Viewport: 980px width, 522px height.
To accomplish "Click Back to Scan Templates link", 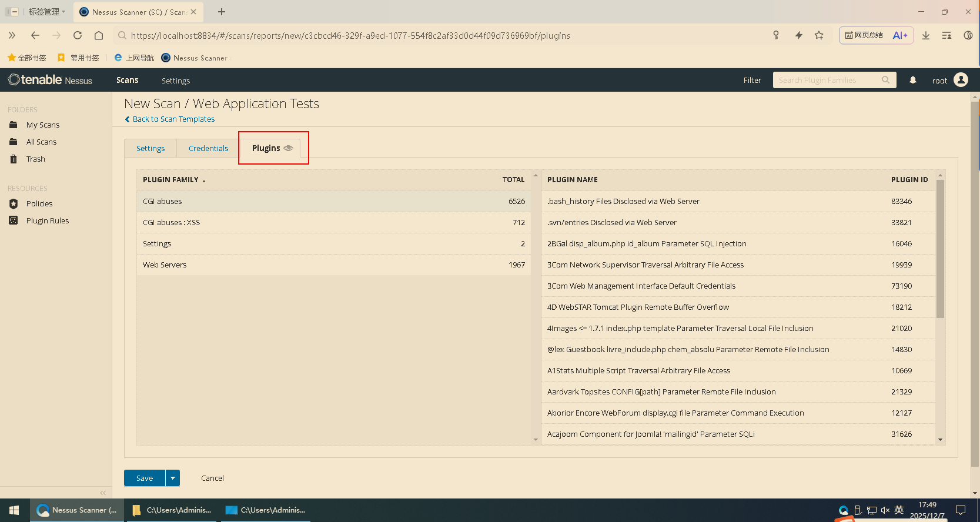I will pyautogui.click(x=173, y=119).
